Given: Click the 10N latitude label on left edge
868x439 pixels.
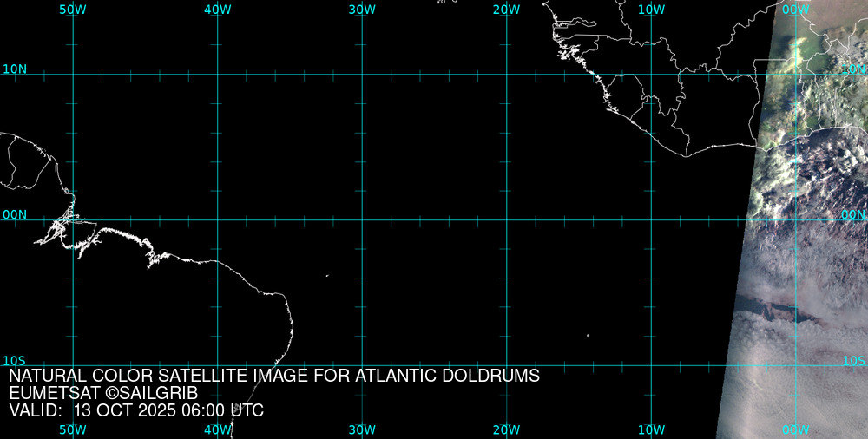Looking at the screenshot, I should click(15, 69).
